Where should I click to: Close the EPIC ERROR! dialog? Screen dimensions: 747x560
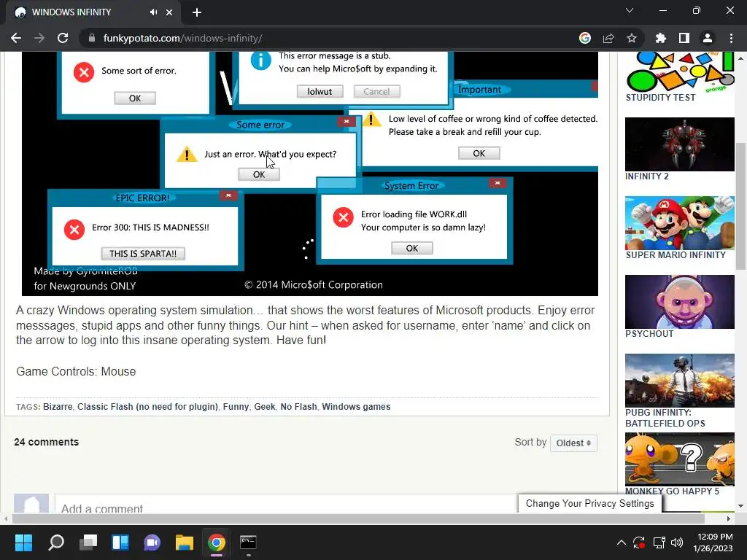pos(228,195)
